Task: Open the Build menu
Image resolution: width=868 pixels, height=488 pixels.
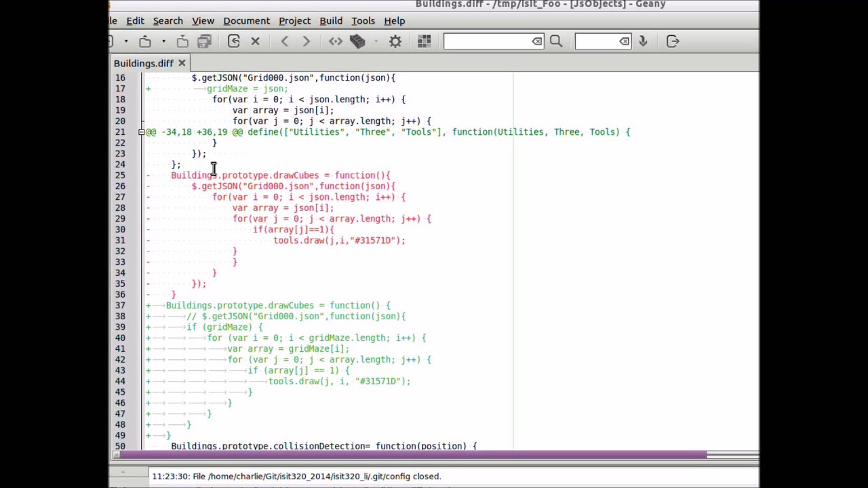Action: (331, 21)
